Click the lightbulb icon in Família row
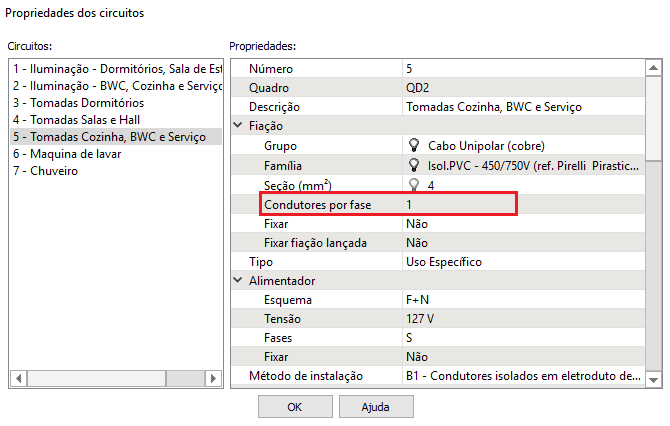The image size is (670, 426). click(413, 164)
